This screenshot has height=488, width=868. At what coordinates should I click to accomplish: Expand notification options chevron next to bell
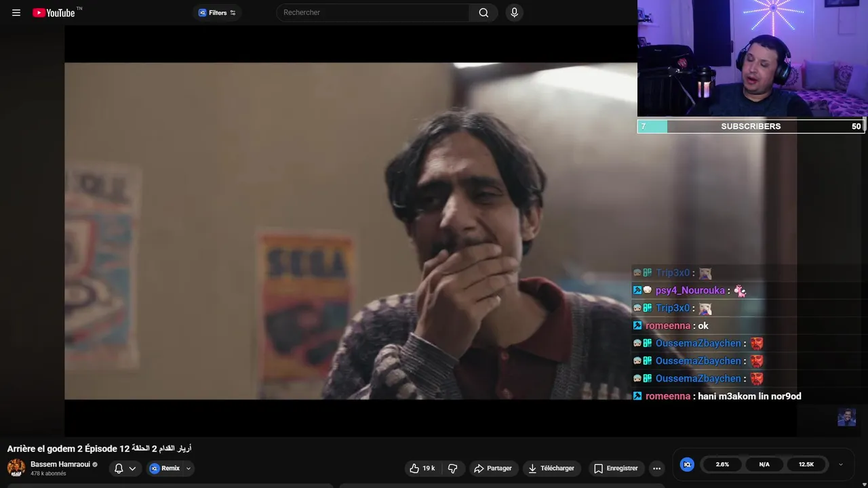point(132,468)
